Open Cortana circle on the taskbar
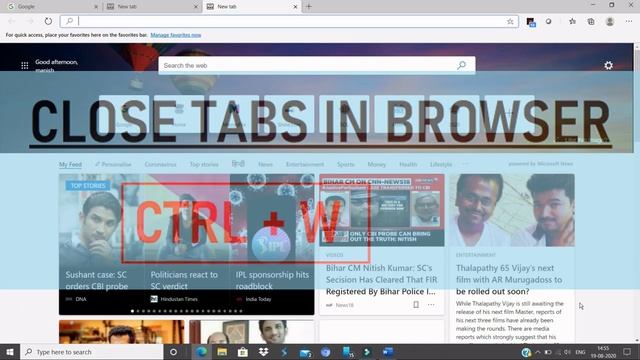640x360 pixels. [x=173, y=352]
